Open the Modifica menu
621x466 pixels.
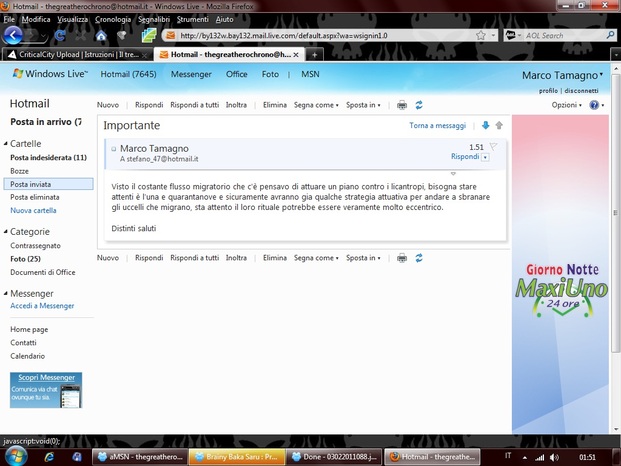pyautogui.click(x=36, y=19)
